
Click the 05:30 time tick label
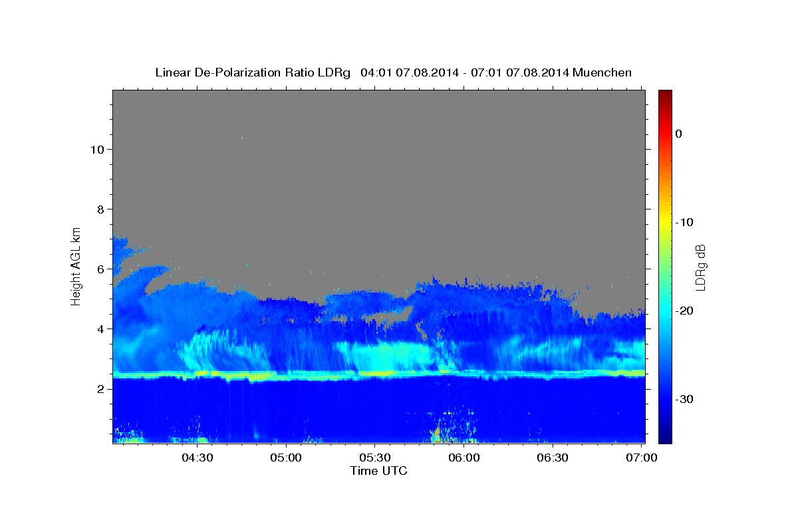coord(375,458)
